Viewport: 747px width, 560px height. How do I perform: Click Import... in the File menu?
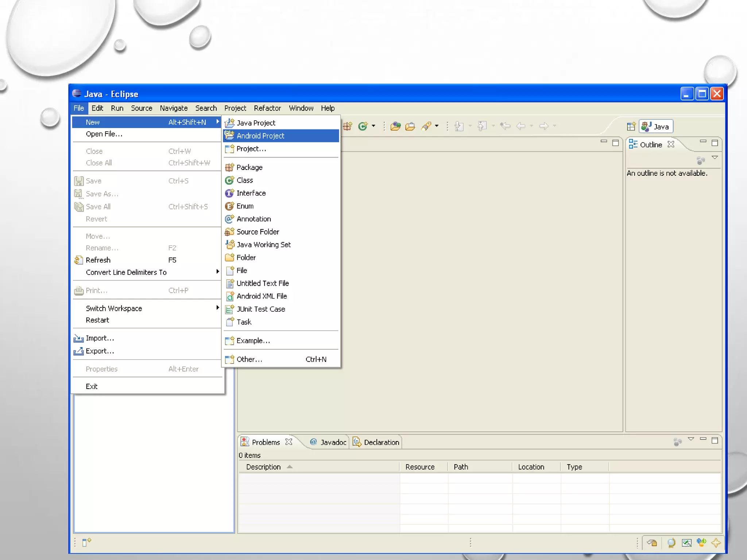tap(147, 338)
